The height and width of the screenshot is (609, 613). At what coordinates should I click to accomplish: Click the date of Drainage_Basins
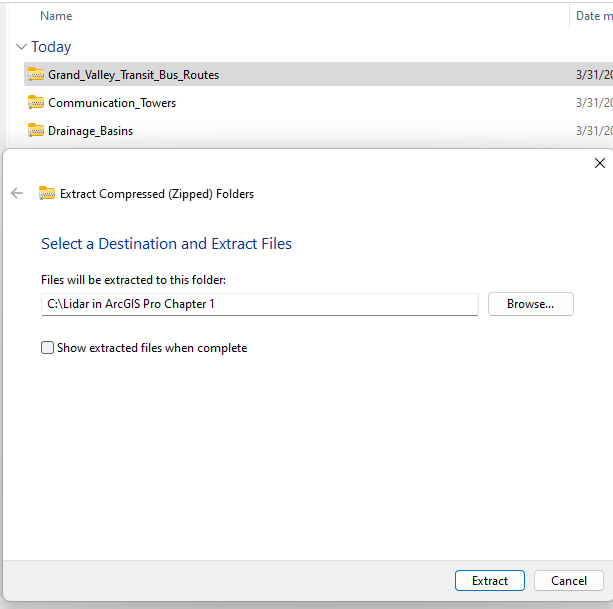[594, 131]
